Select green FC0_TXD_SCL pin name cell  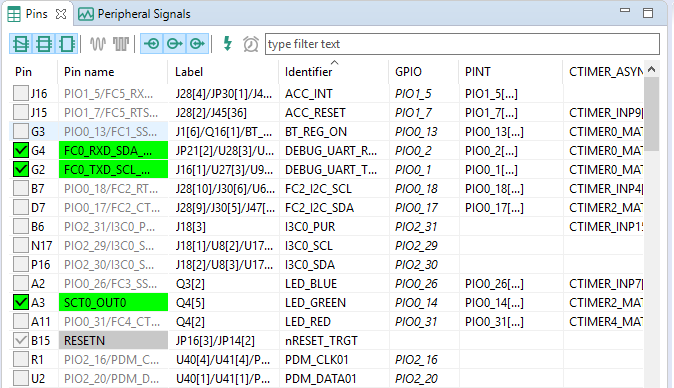(113, 169)
